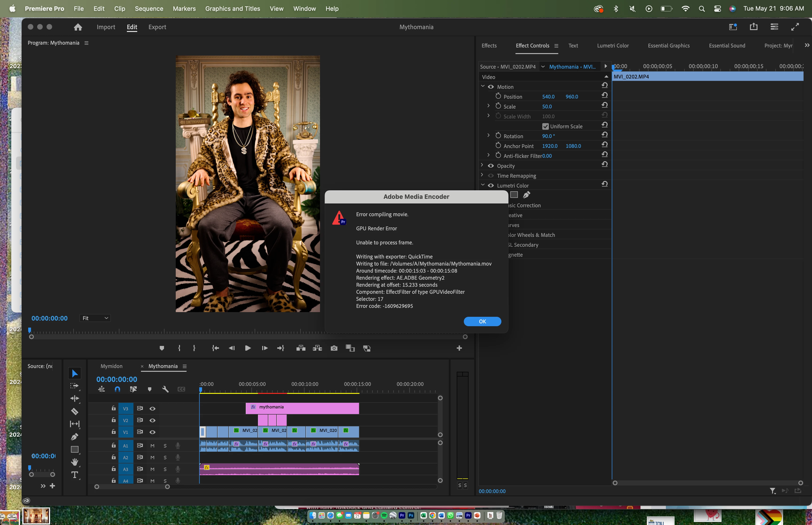Expand the Opacity effect section
This screenshot has width=812, height=525.
482,165
